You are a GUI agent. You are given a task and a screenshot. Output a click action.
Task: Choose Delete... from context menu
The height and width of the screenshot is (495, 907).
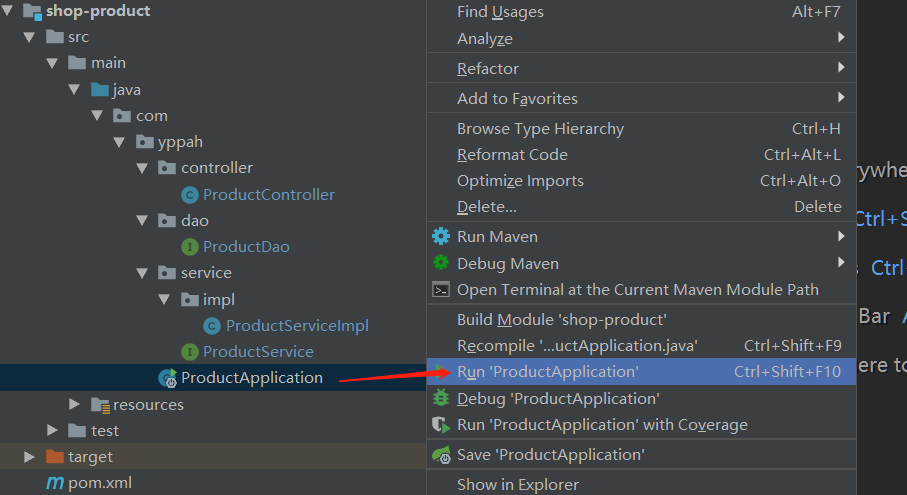[641, 207]
